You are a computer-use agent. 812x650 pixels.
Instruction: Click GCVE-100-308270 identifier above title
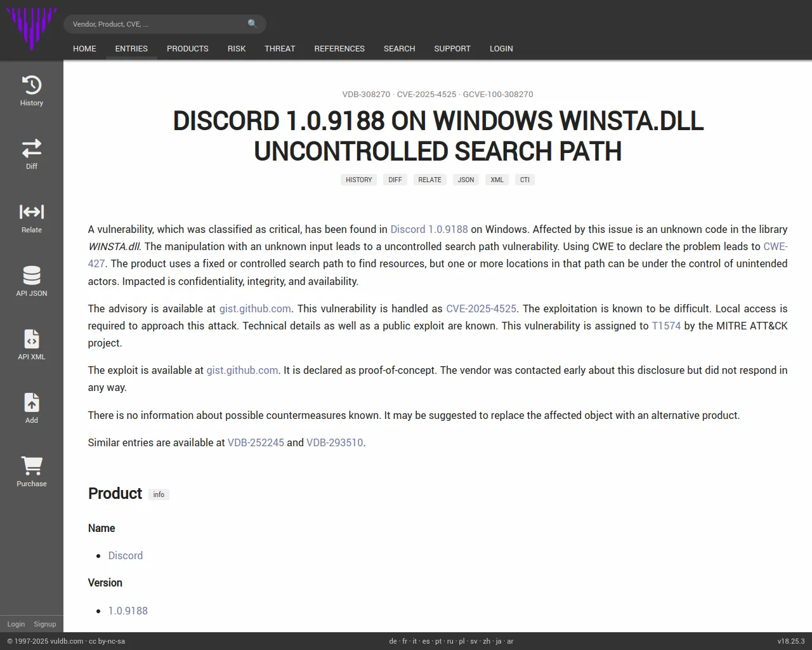coord(498,94)
